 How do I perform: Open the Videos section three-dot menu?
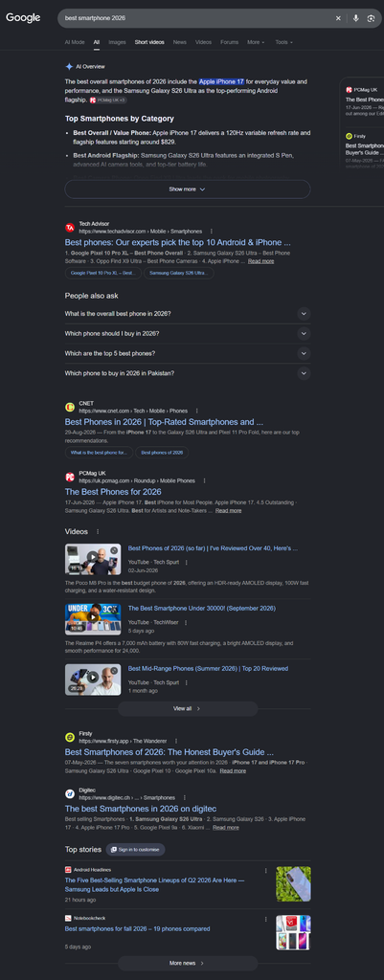[98, 532]
